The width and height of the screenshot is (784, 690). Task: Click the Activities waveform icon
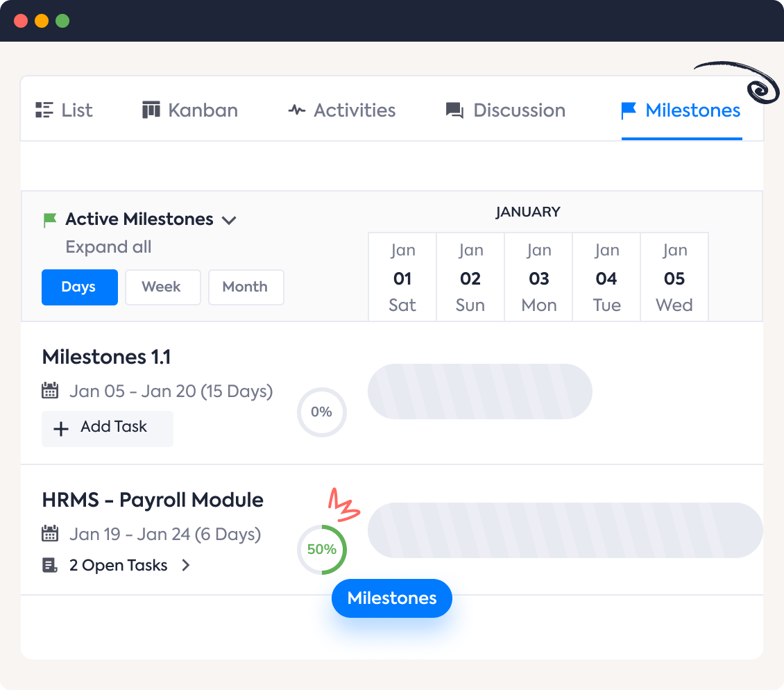tap(295, 110)
